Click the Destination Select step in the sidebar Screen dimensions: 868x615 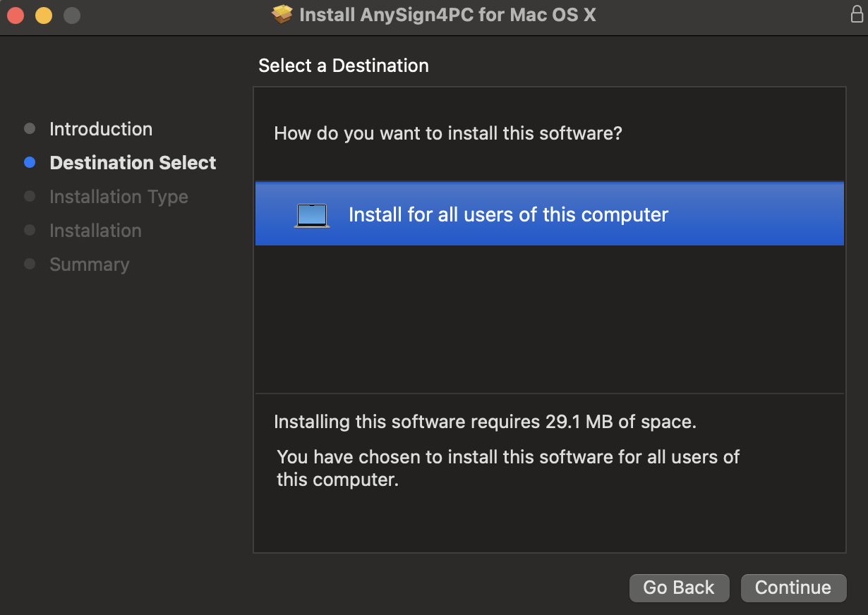[x=133, y=163]
